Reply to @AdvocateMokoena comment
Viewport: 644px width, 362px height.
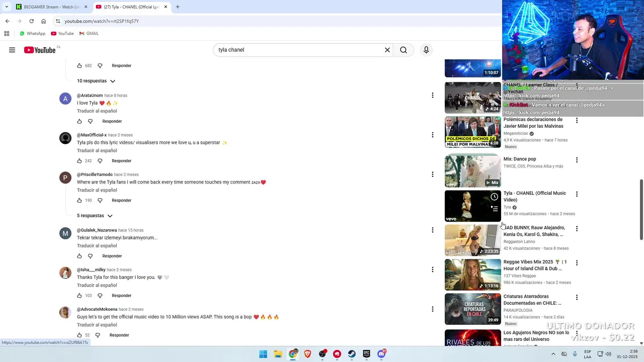point(119,335)
